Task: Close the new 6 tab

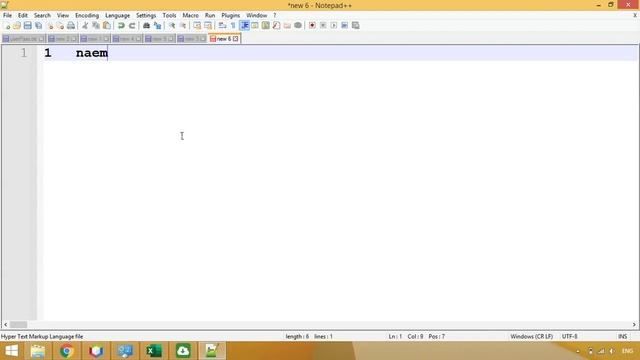Action: [236, 39]
